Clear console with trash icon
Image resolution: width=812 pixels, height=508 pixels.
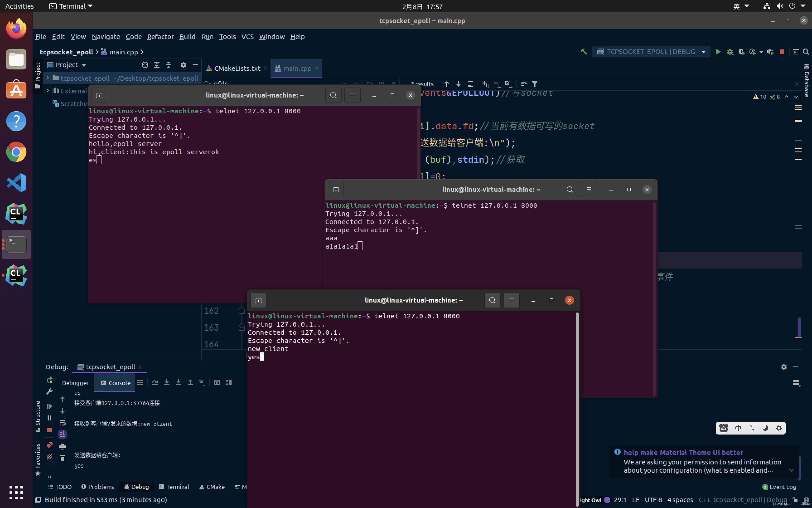point(62,458)
